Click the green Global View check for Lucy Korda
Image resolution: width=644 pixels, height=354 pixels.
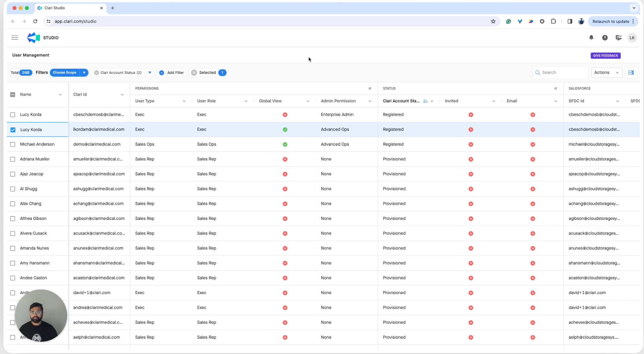coord(285,130)
